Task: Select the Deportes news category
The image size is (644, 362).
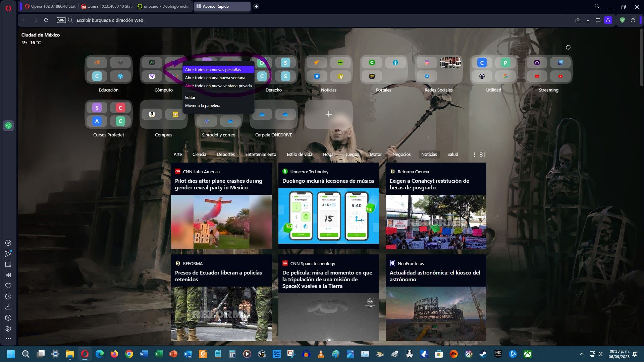Action: click(226, 155)
